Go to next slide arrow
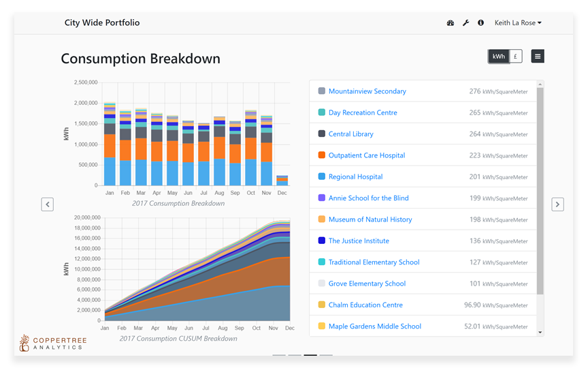The width and height of the screenshot is (588, 368). 557,204
